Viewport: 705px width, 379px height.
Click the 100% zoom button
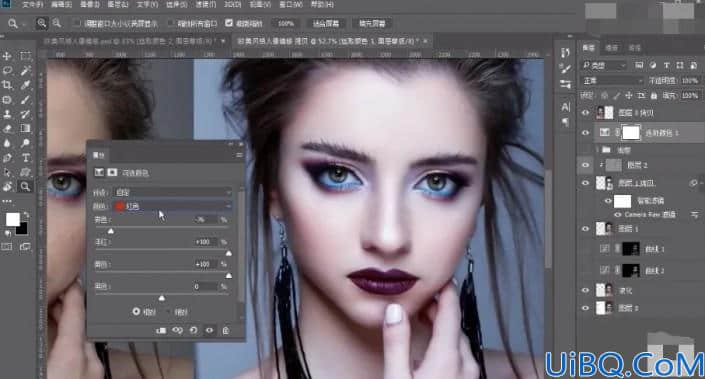point(286,23)
